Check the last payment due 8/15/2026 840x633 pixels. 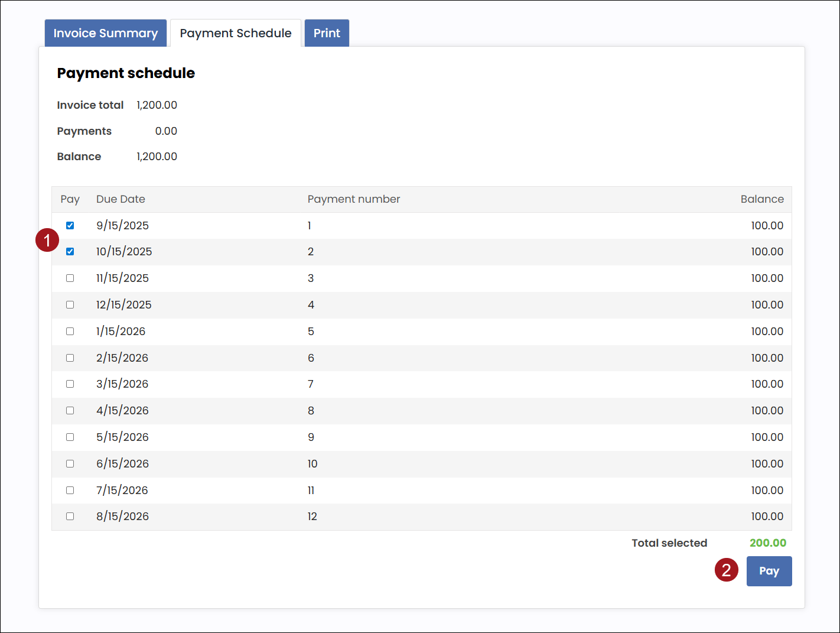pyautogui.click(x=70, y=517)
